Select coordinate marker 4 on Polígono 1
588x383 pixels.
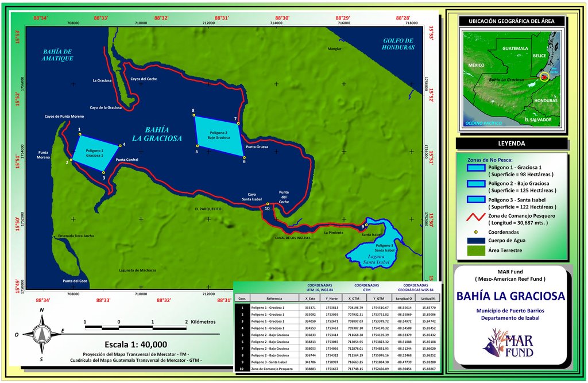tap(119, 146)
